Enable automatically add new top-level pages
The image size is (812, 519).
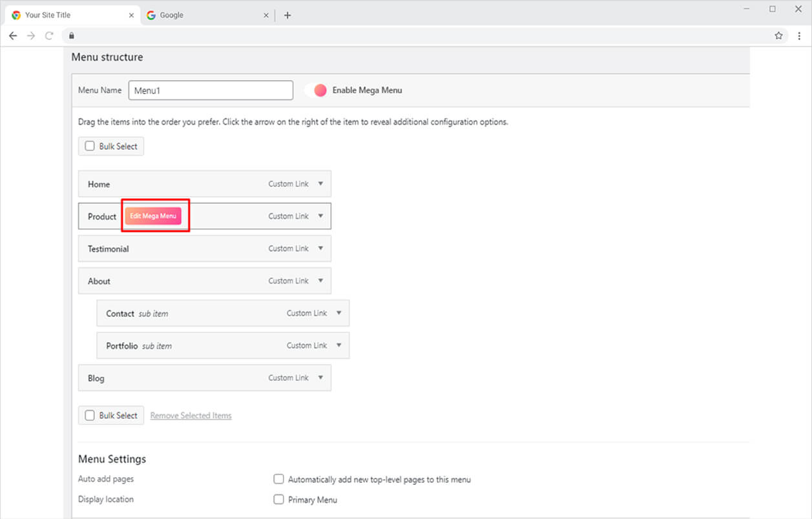coord(278,479)
